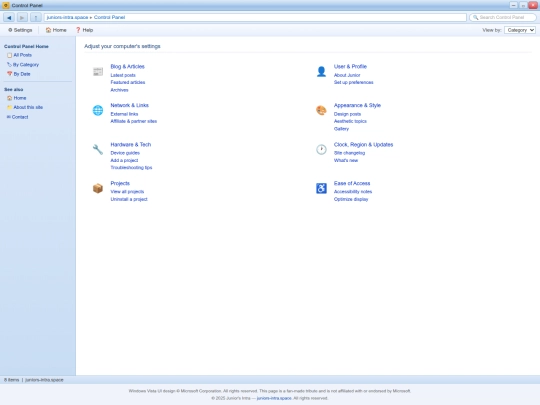This screenshot has width=540, height=405.
Task: Open Contact in the sidebar
Action: (x=17, y=117)
